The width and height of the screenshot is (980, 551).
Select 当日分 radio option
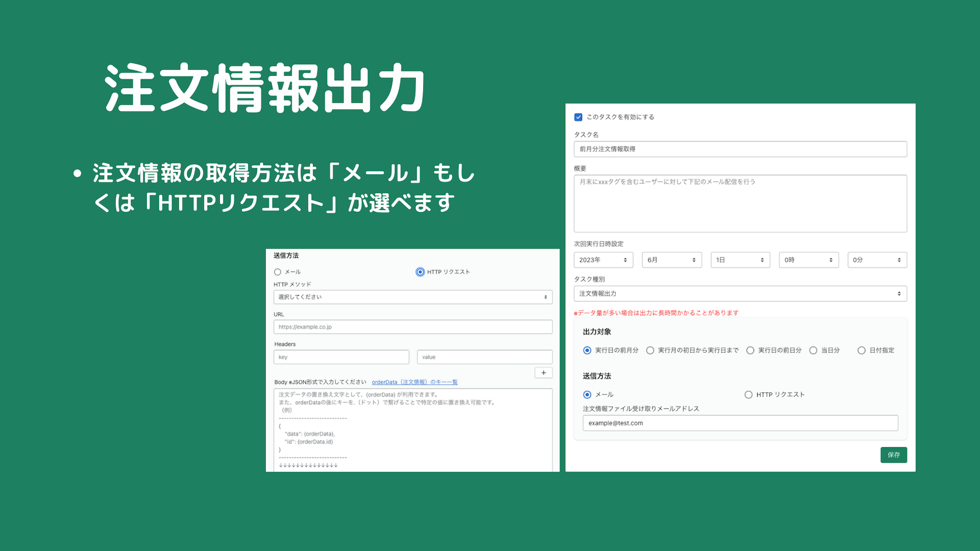[x=813, y=350]
